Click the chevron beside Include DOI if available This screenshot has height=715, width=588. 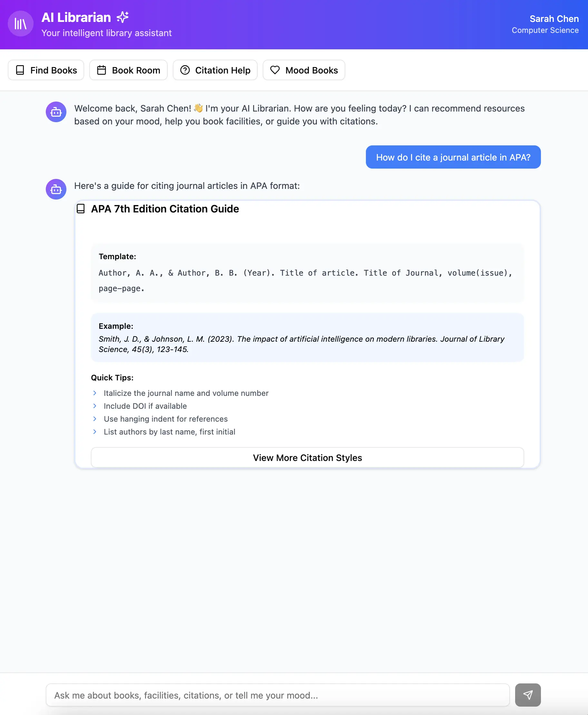(x=95, y=406)
